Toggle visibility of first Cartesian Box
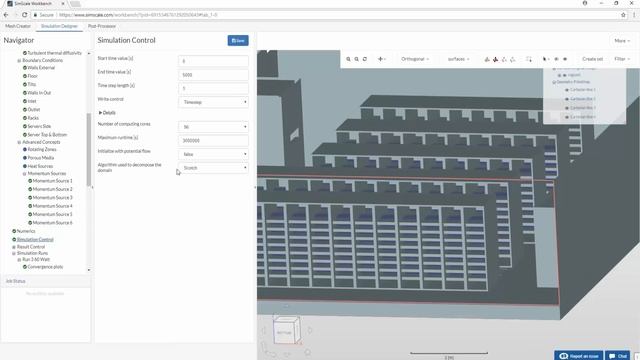The width and height of the screenshot is (640, 360). [567, 90]
